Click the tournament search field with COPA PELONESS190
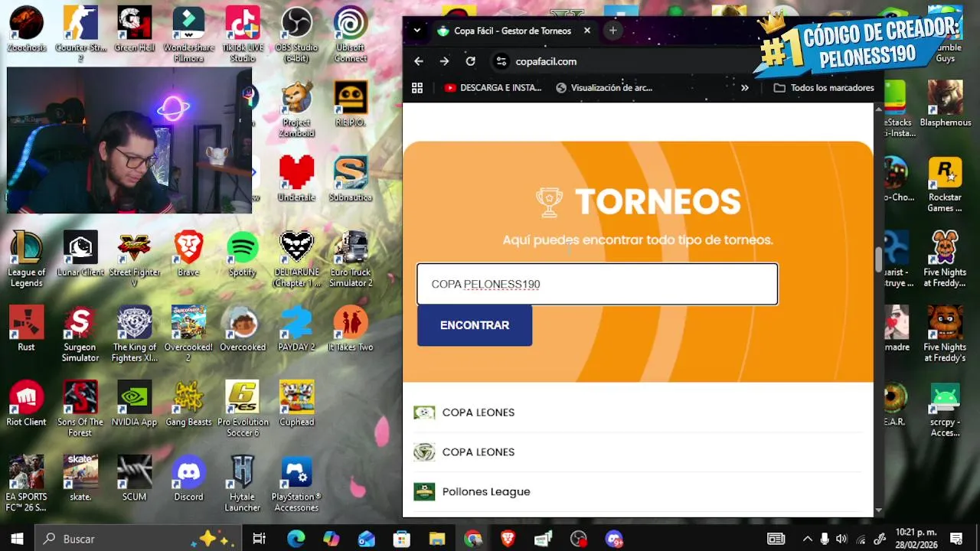This screenshot has width=980, height=551. coord(597,284)
